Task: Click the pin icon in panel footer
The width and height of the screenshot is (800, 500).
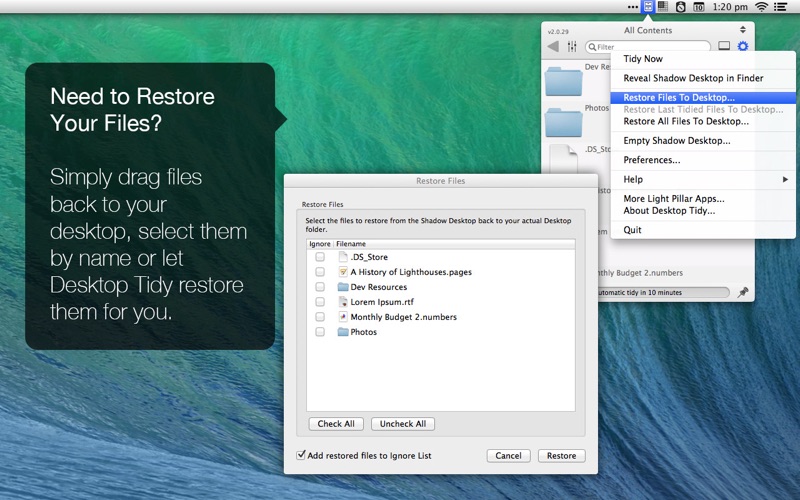Action: pyautogui.click(x=743, y=292)
